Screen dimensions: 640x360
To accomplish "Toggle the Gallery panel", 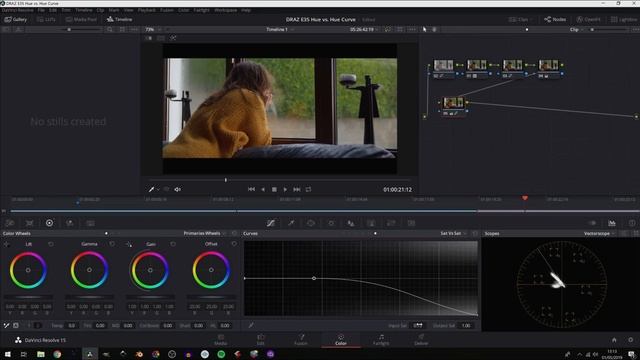I will point(16,19).
